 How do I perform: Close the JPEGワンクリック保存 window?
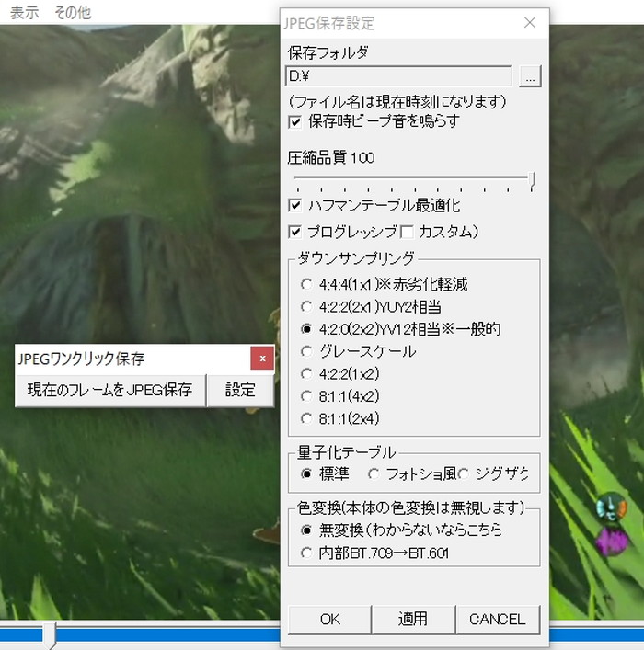(262, 359)
